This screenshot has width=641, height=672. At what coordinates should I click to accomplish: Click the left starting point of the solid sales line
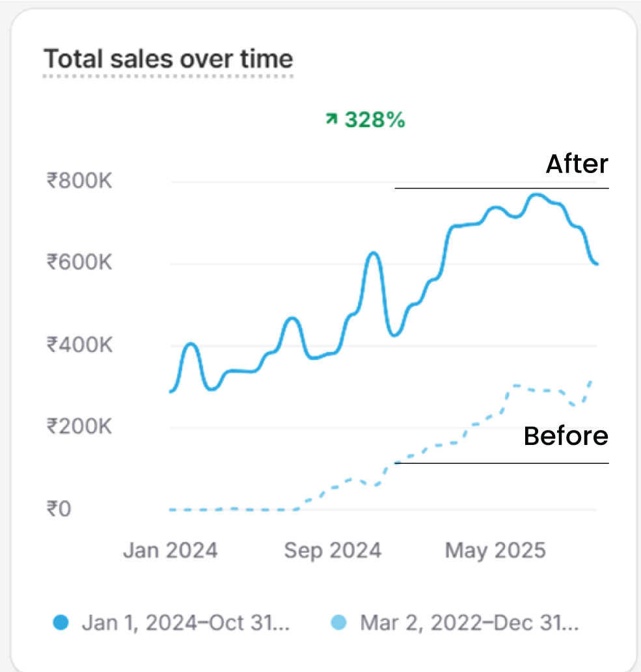click(171, 391)
